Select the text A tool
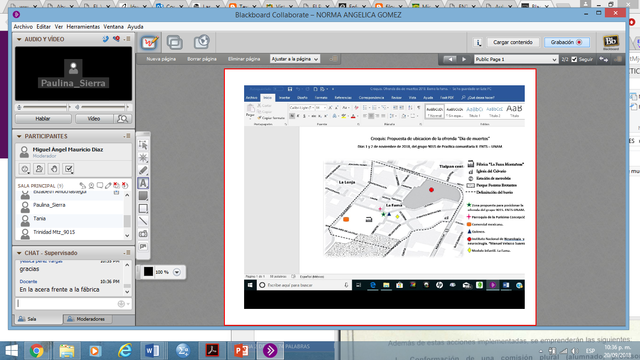The width and height of the screenshot is (640, 360). pyautogui.click(x=143, y=183)
